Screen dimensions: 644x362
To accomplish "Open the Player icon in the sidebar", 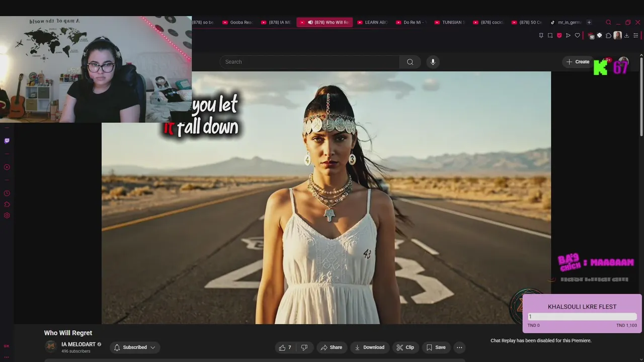I will pyautogui.click(x=7, y=167).
